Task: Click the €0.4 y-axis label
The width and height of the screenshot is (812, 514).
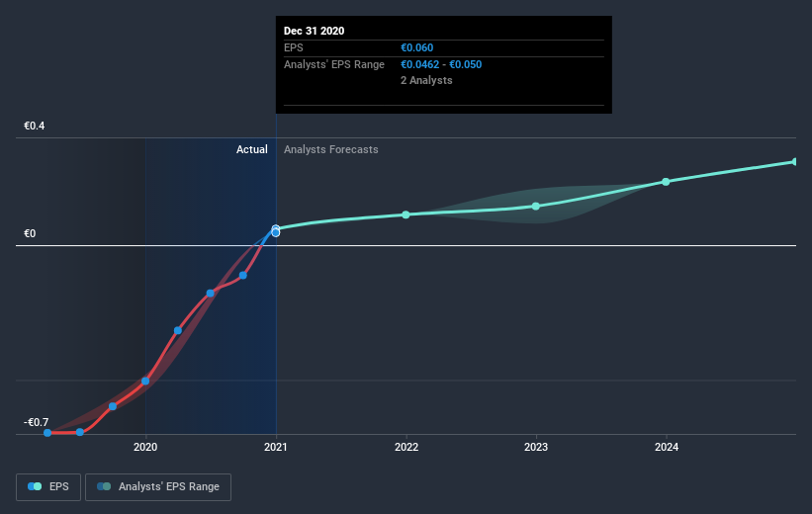Action: click(35, 126)
